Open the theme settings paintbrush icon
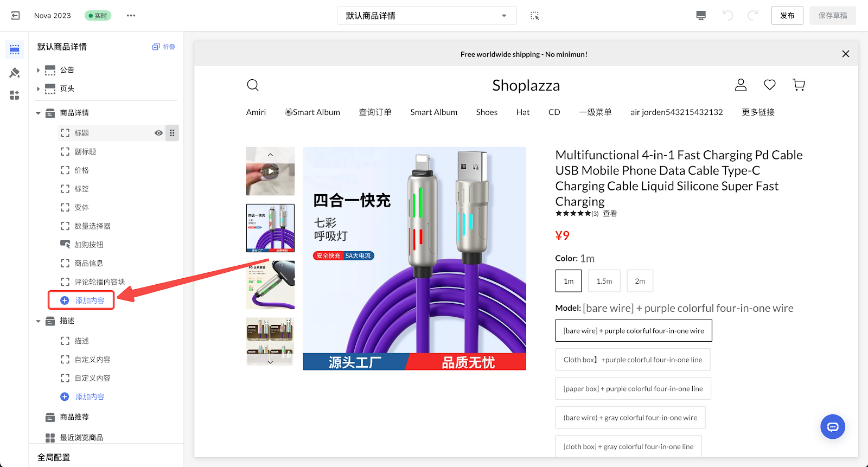 click(15, 73)
